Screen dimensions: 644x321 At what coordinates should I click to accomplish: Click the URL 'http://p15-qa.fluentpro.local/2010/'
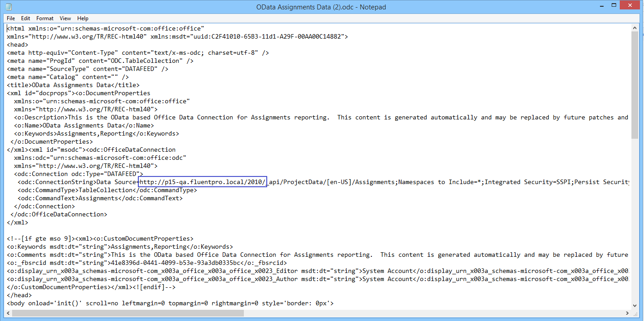coord(203,182)
